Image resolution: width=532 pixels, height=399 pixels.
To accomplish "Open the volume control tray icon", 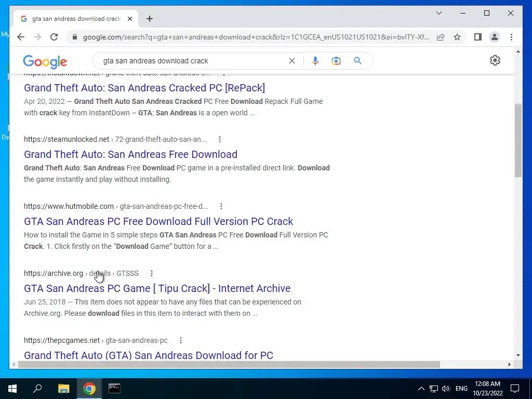I will pos(446,389).
